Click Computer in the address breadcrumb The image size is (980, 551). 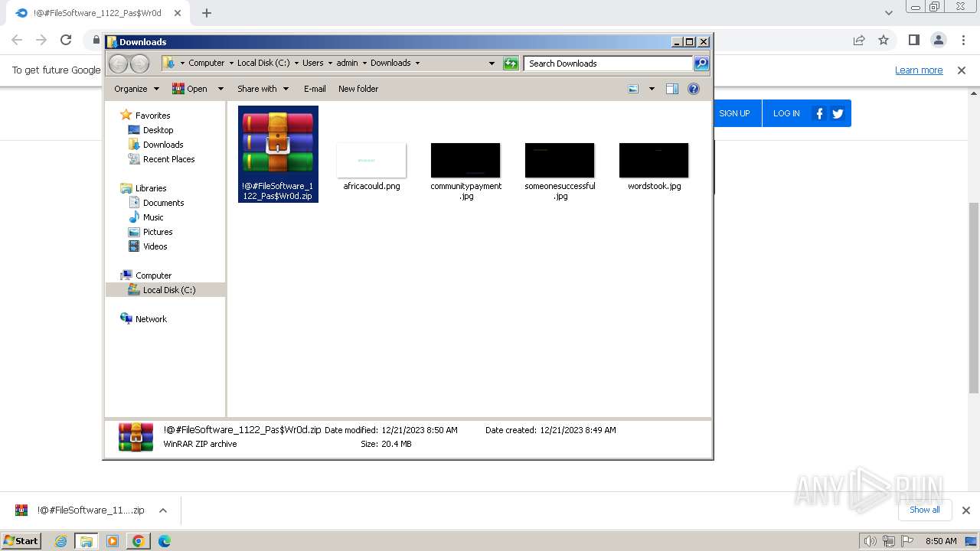[x=207, y=64]
